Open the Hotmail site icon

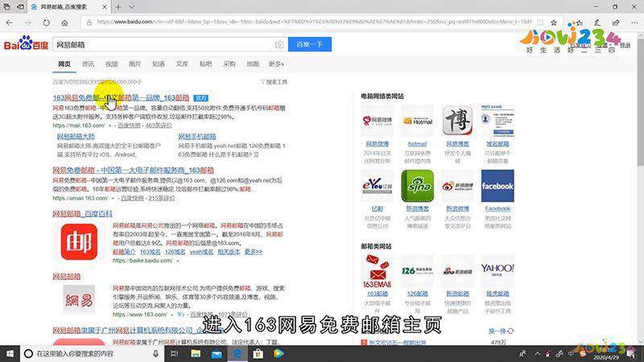coord(417,121)
